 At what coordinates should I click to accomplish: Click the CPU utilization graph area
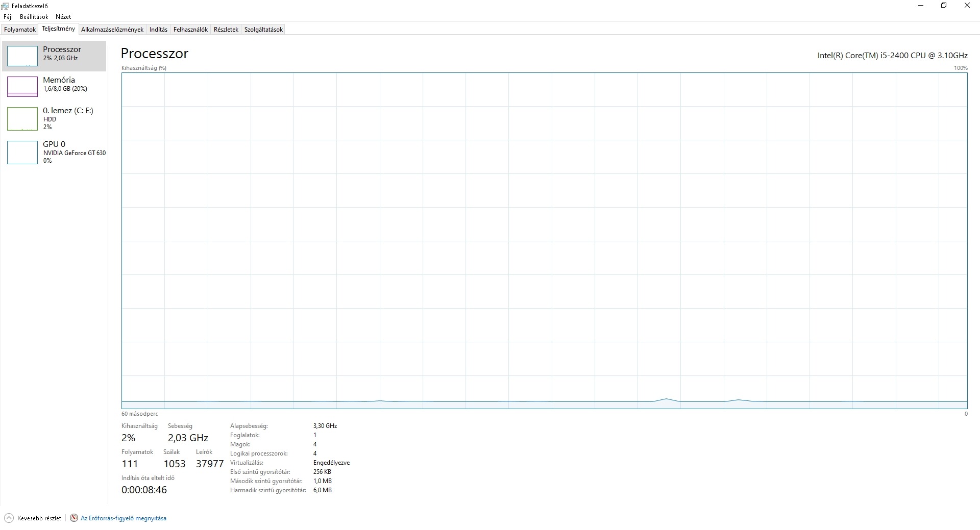[x=544, y=241]
